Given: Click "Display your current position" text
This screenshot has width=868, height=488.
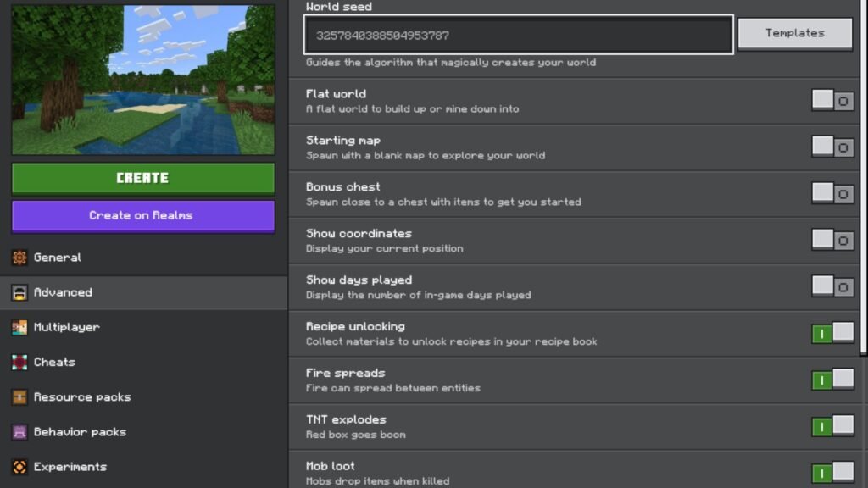Looking at the screenshot, I should (x=385, y=249).
